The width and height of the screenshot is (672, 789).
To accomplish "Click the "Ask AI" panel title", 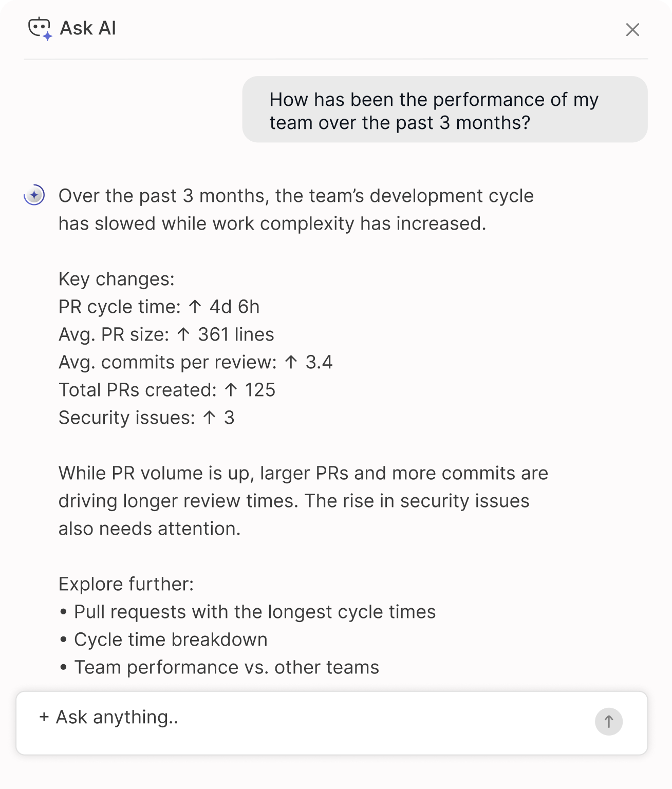I will pos(88,28).
